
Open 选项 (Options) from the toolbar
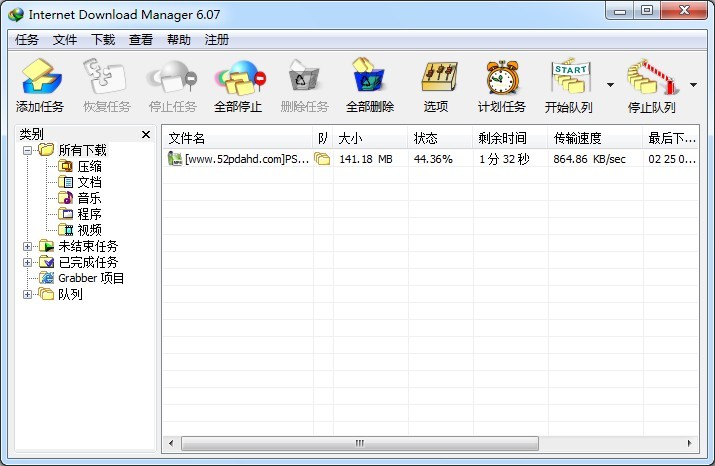coord(435,80)
